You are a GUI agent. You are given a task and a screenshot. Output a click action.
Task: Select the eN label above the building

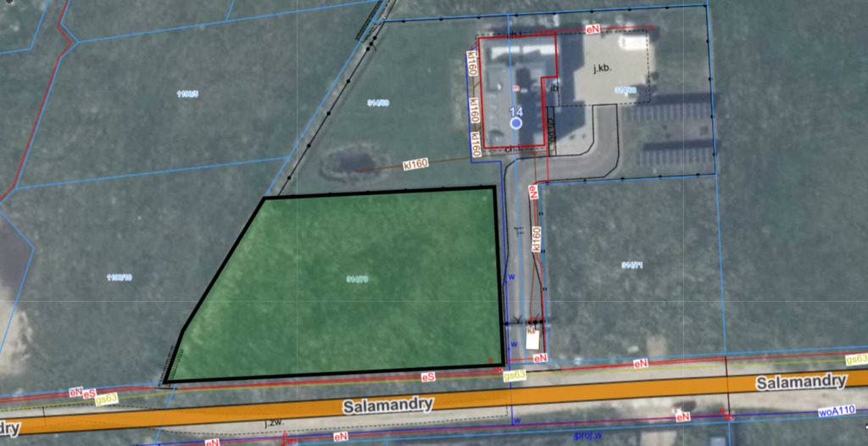593,29
